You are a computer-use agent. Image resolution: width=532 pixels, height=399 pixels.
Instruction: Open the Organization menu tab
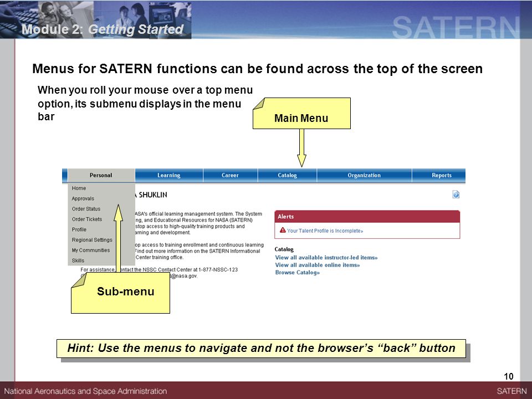tap(364, 176)
